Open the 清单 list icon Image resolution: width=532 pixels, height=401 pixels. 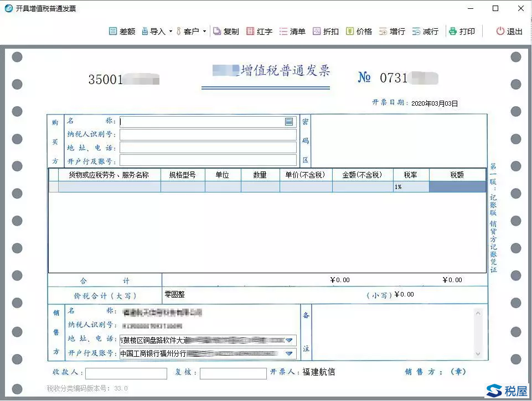(283, 31)
